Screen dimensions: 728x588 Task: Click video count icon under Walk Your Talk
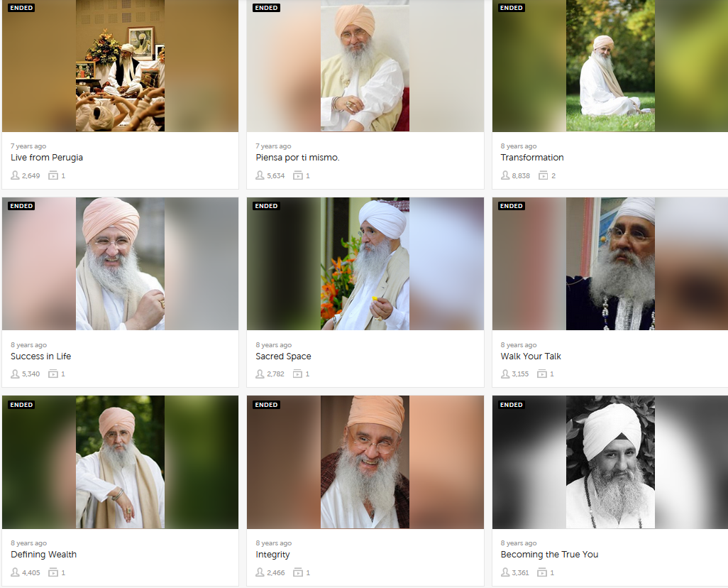coord(541,374)
